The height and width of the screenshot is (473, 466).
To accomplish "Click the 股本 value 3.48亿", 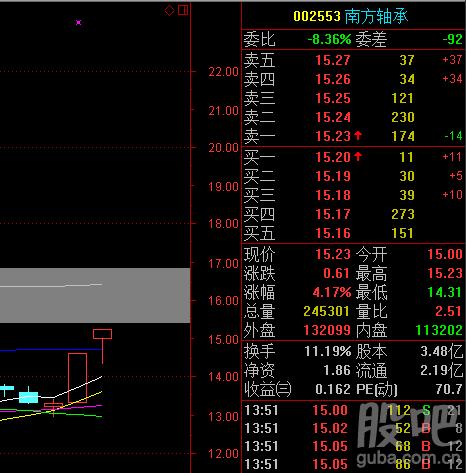I will pos(441,351).
